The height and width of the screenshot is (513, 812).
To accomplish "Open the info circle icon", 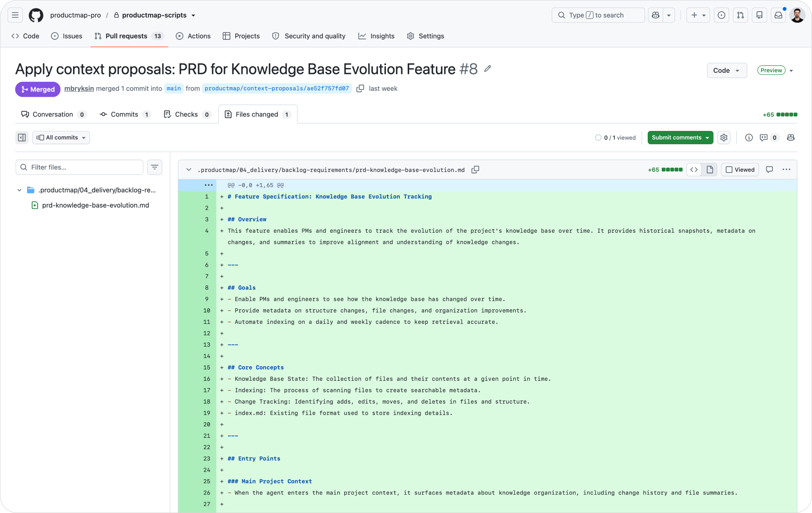I will pyautogui.click(x=749, y=137).
